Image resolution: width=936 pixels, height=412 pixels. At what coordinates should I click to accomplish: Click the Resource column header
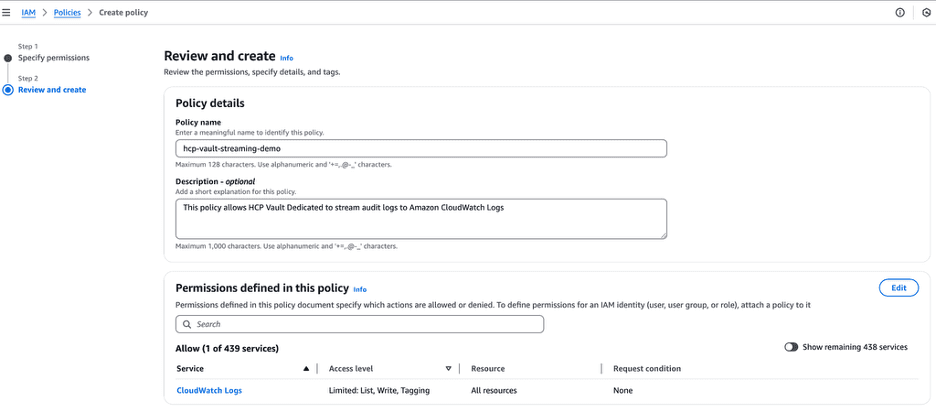point(488,369)
